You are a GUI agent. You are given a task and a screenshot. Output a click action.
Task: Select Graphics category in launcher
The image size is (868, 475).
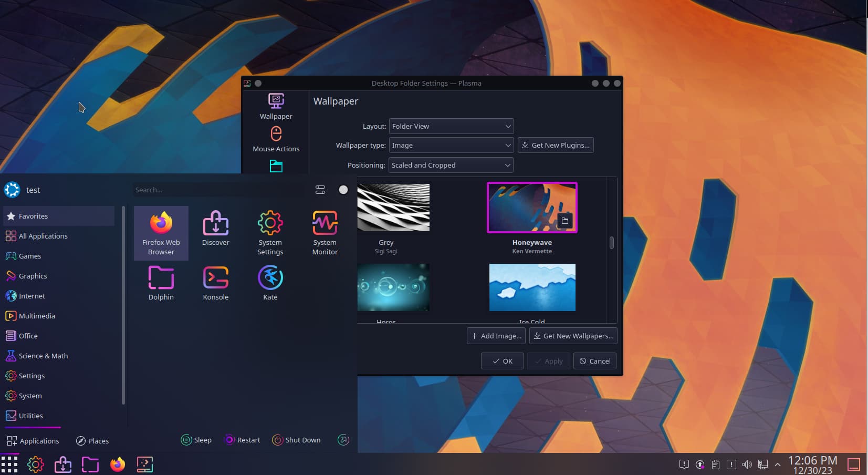(59, 276)
